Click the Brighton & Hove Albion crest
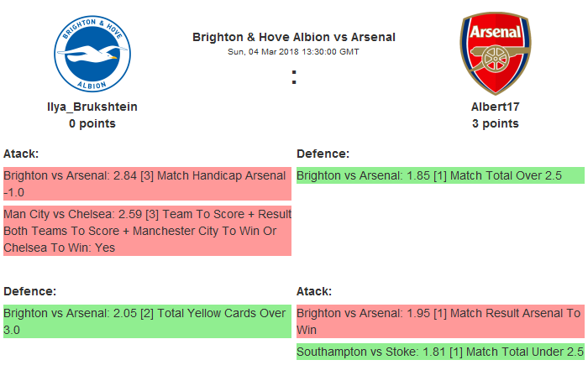This screenshot has width=588, height=386. coord(92,53)
